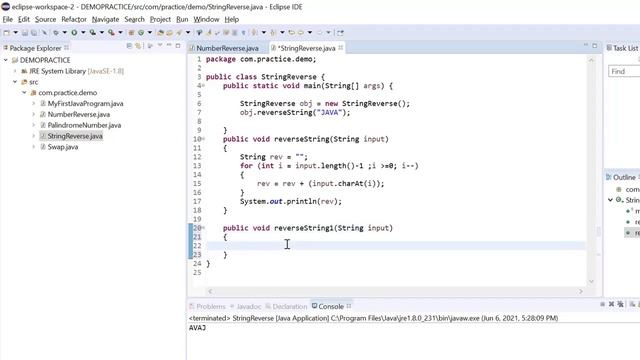Click the Debug bug toolbar icon
This screenshot has height=360, width=640.
click(x=56, y=33)
